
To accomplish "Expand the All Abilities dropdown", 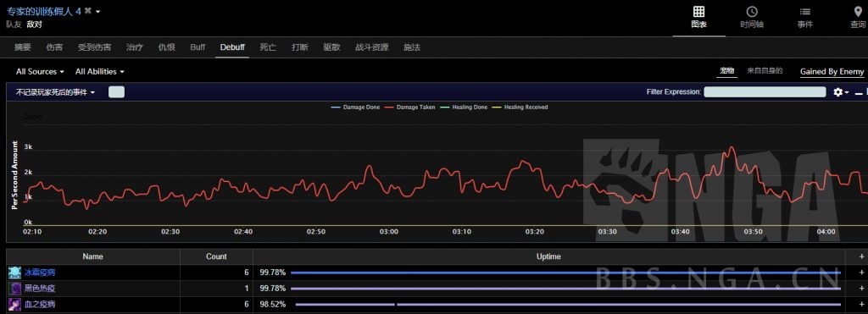I will tap(100, 72).
